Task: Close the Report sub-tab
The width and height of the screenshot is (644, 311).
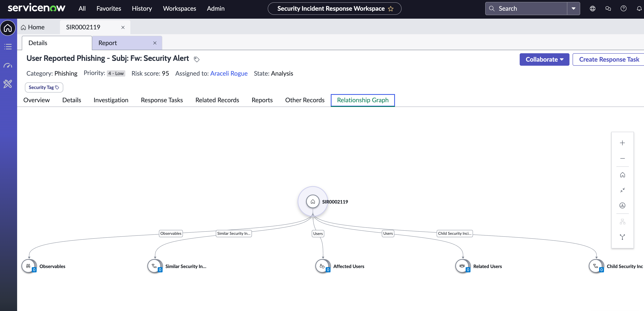Action: click(155, 43)
